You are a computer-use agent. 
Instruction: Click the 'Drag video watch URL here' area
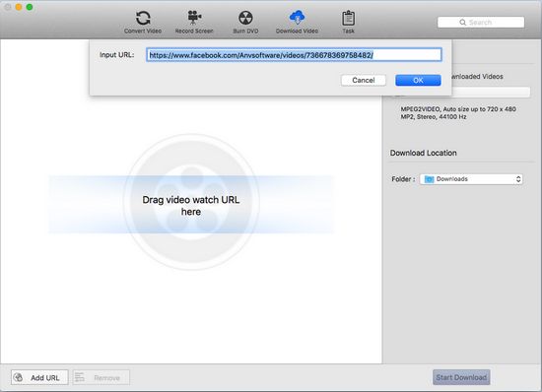(x=191, y=206)
